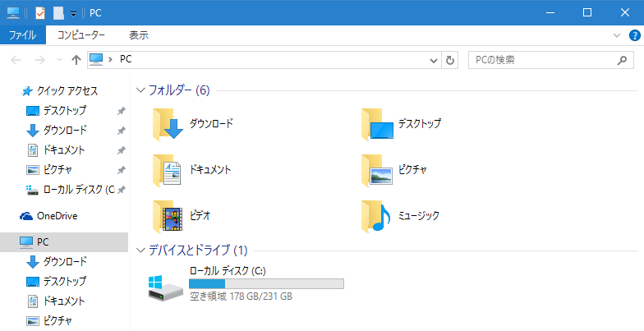Click the breadcrumb chevron before PC
Screen dimensions: 644x331
110,59
